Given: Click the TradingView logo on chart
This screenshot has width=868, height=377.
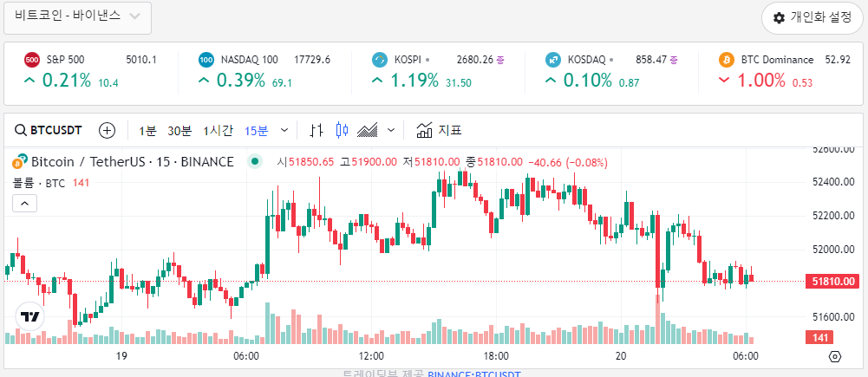Looking at the screenshot, I should 29,316.
